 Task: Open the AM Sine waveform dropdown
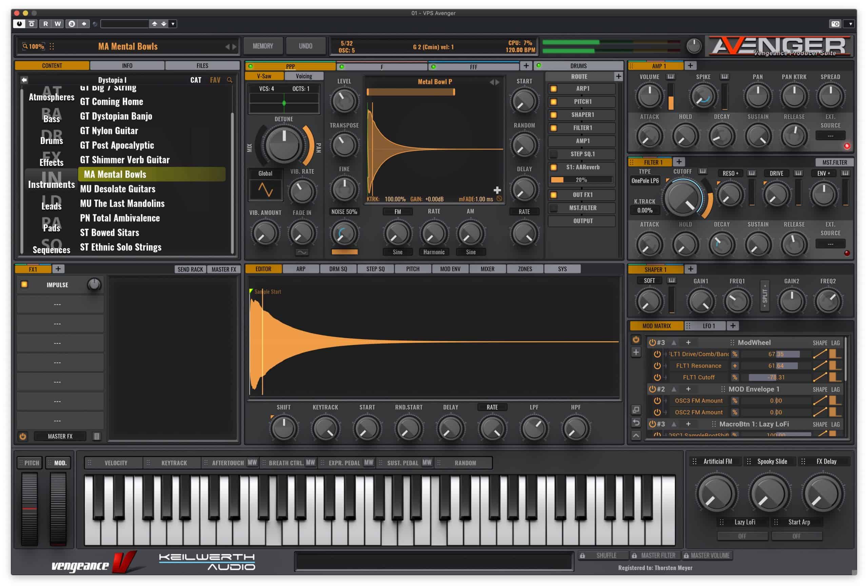471,252
